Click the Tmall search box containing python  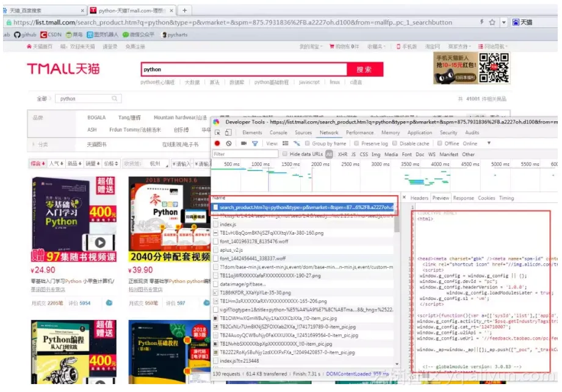coord(244,69)
